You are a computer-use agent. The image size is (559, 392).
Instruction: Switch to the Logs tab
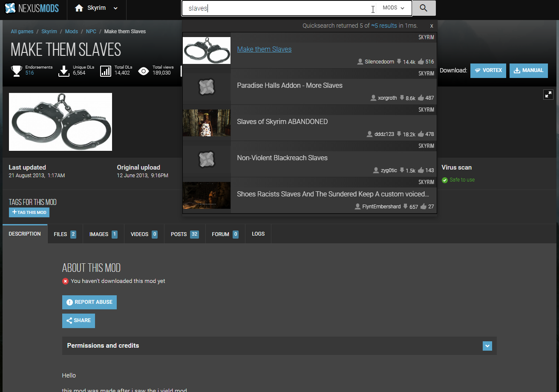(258, 234)
